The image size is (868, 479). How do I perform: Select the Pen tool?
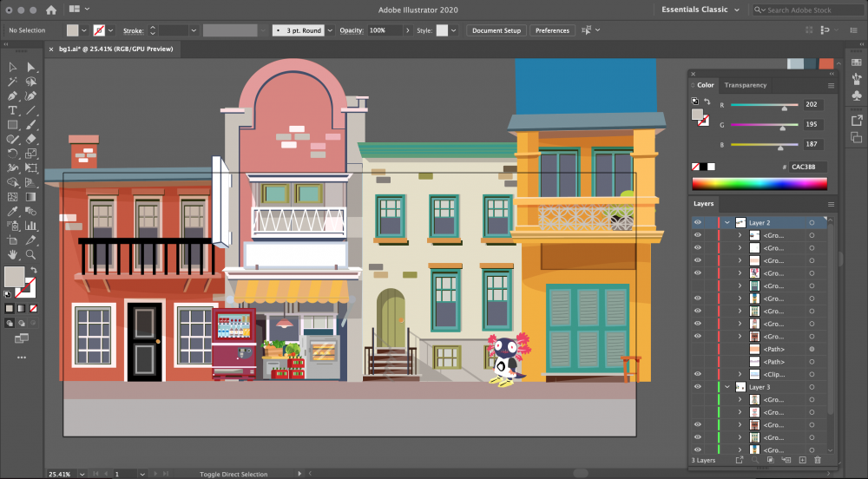[x=12, y=96]
